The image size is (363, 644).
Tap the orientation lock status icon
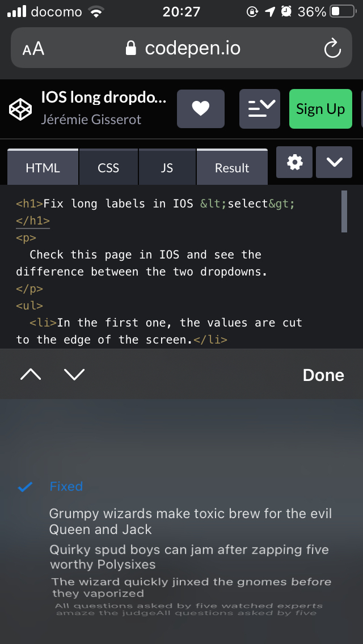click(x=252, y=11)
